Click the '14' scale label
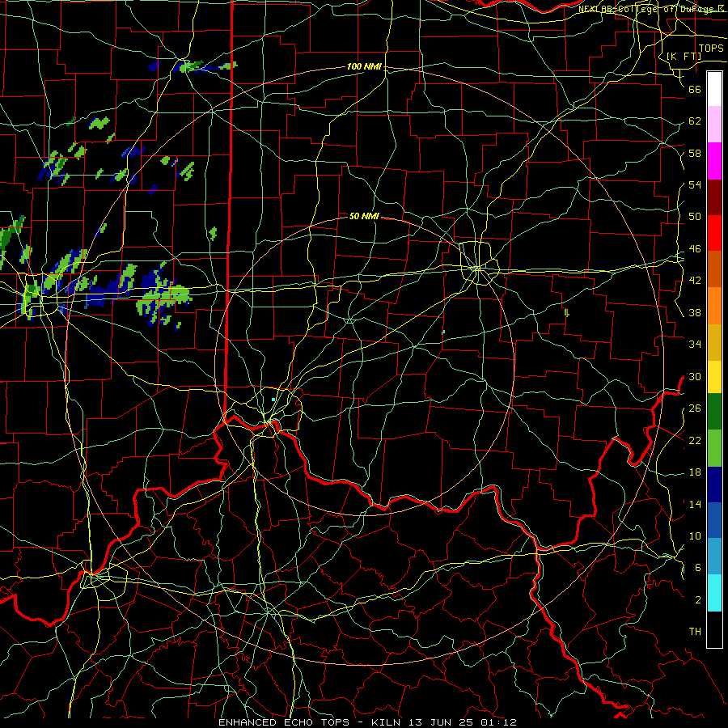This screenshot has height=728, width=728. coord(695,504)
